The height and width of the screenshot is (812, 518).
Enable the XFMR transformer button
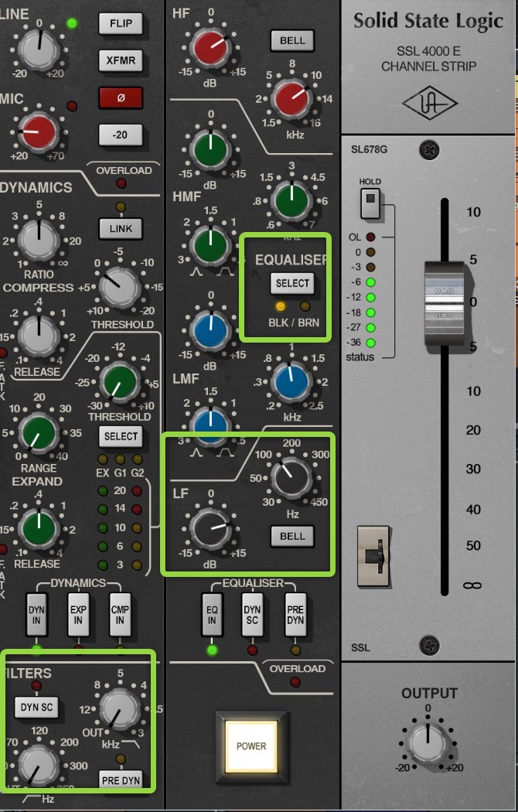pyautogui.click(x=121, y=60)
